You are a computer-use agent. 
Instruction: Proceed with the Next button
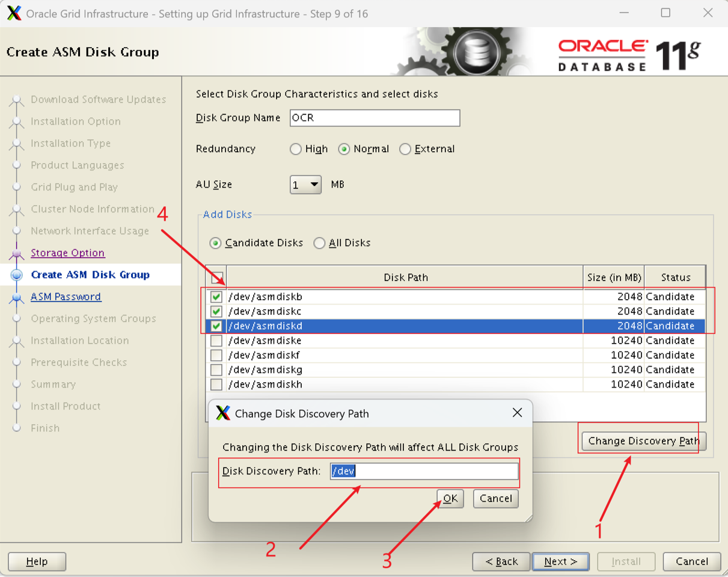click(x=561, y=561)
